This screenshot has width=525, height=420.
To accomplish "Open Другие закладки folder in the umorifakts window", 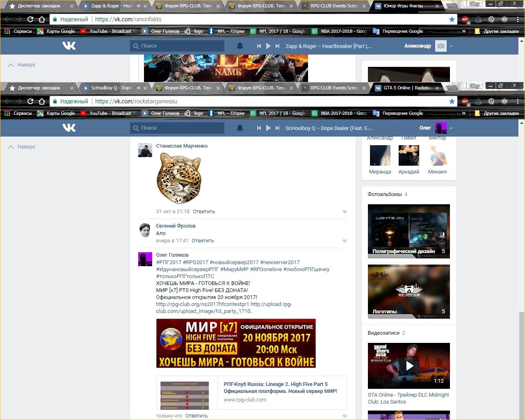I will tap(497, 31).
